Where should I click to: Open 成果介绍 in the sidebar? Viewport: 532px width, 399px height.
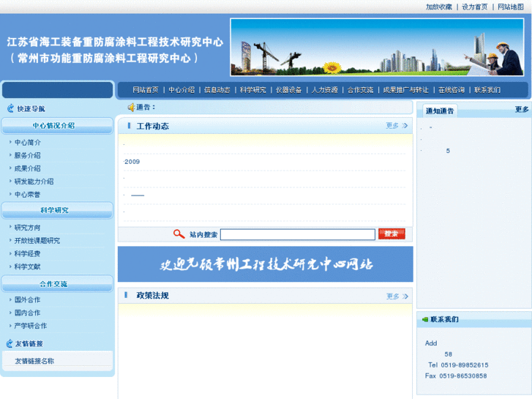[28, 168]
